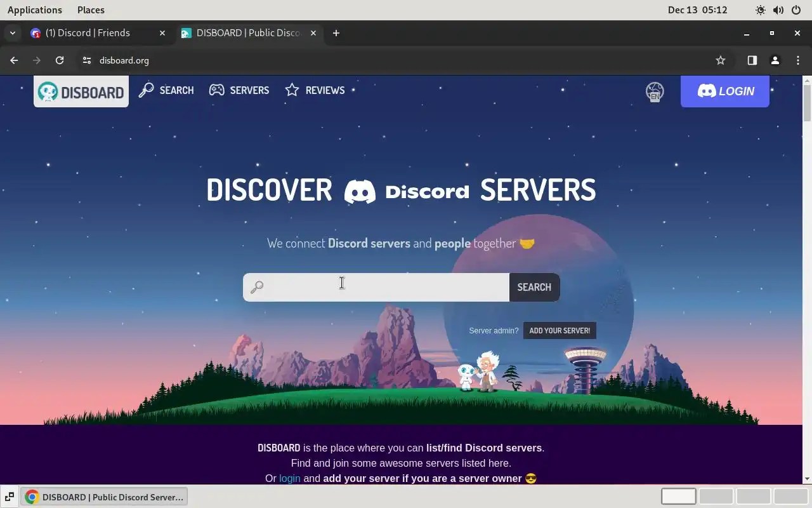Select the DISBOARD | Public Discord tab
The height and width of the screenshot is (508, 812).
pyautogui.click(x=249, y=33)
